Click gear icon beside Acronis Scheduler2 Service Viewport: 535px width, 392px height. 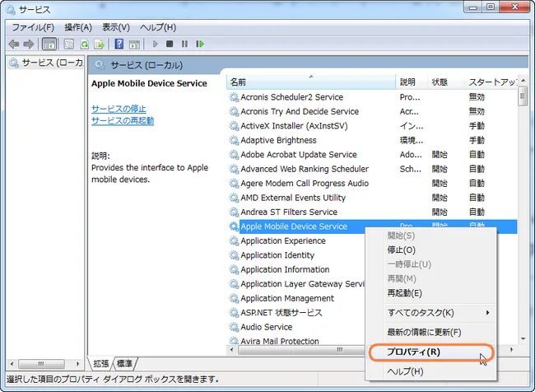234,97
